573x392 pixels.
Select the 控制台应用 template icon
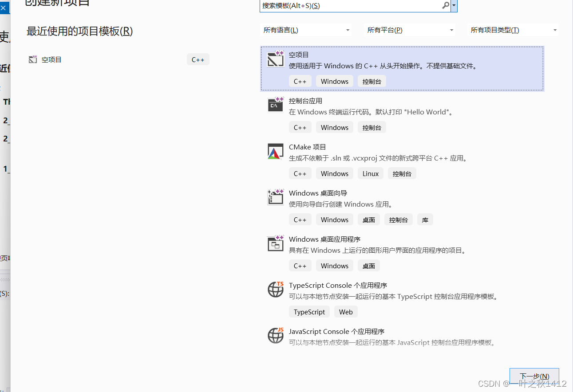(275, 105)
